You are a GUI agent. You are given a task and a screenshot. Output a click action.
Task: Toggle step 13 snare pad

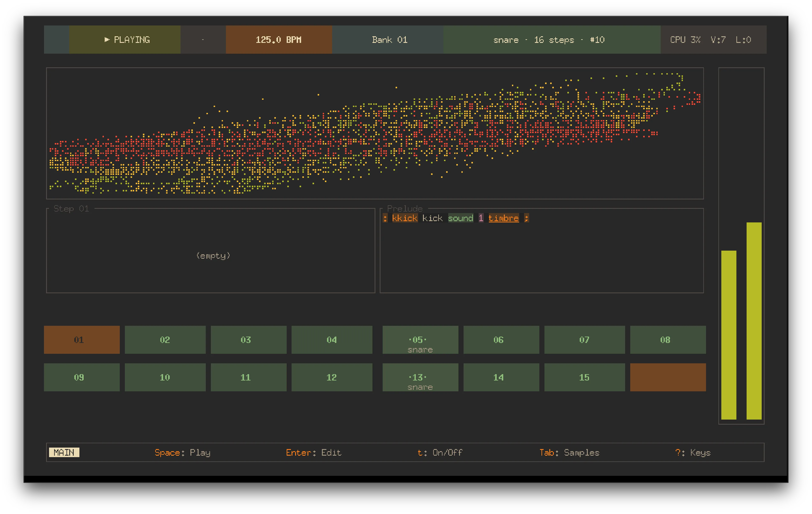[420, 377]
